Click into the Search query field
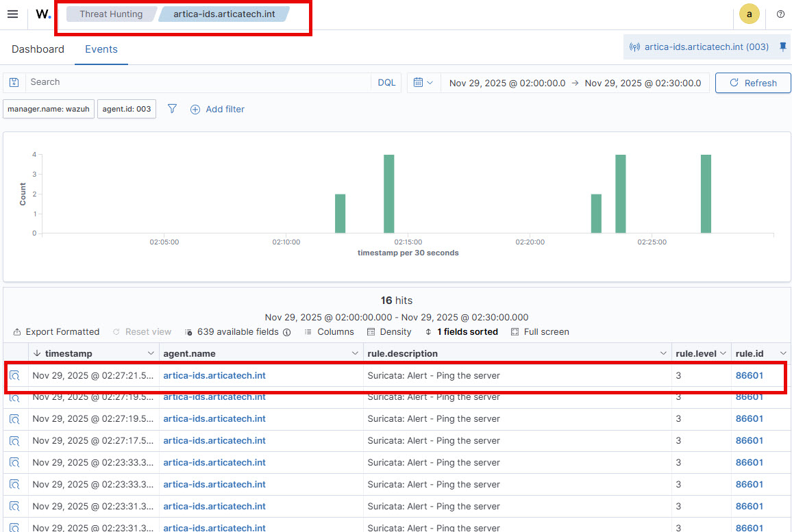Screen dimensions: 792x532 [199, 82]
